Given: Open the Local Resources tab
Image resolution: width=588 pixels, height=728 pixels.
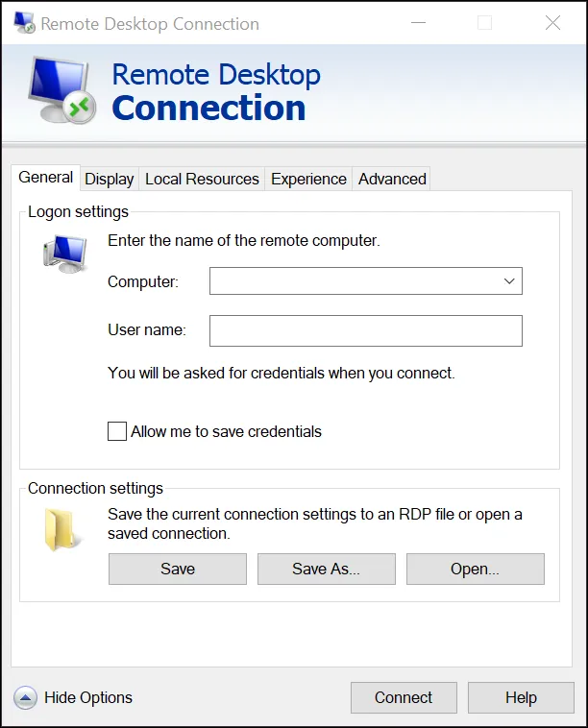Looking at the screenshot, I should pos(202,180).
